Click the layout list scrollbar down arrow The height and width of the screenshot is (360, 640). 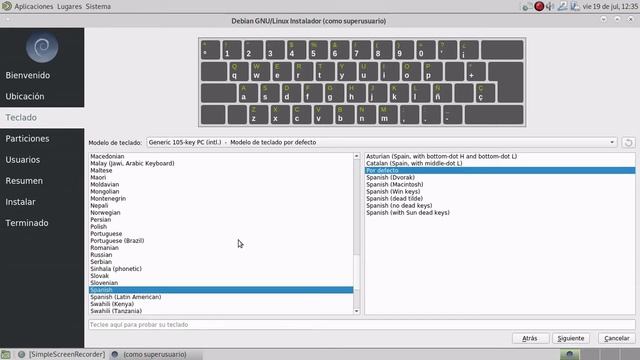click(x=357, y=311)
